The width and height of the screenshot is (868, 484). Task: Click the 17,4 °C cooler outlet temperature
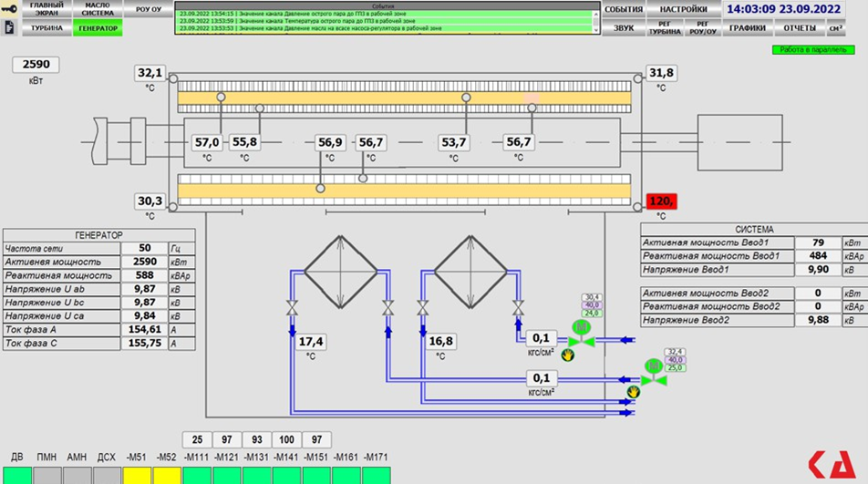[x=311, y=342]
